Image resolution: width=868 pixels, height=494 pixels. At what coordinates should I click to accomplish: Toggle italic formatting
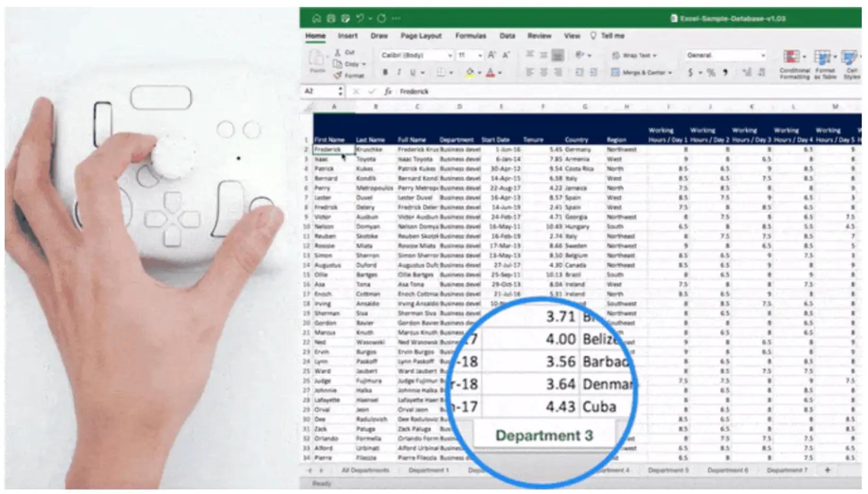point(398,73)
